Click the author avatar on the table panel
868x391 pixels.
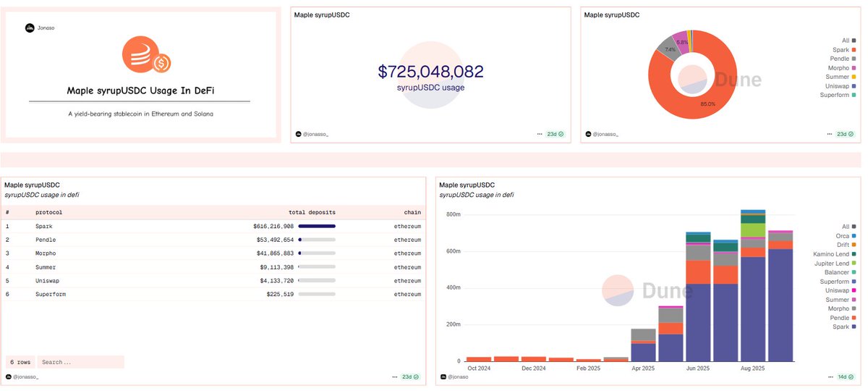[9, 377]
